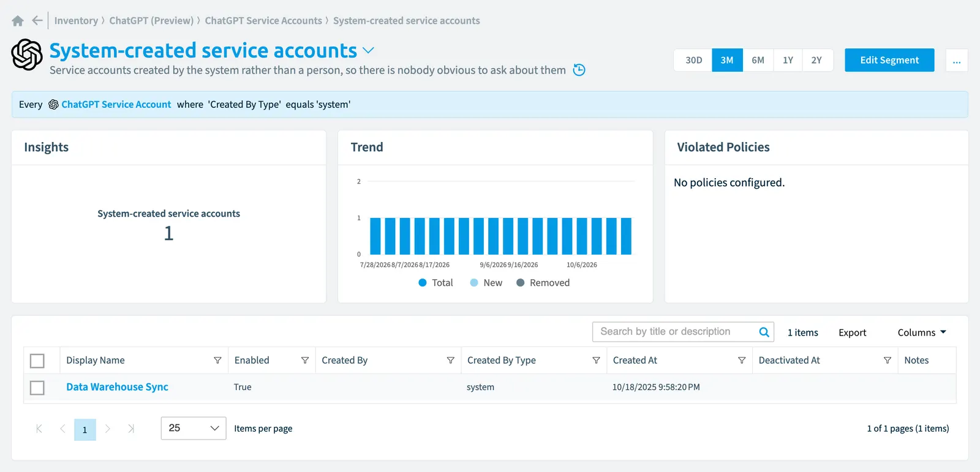
Task: Open the Data Warehouse Sync link
Action: pos(117,387)
